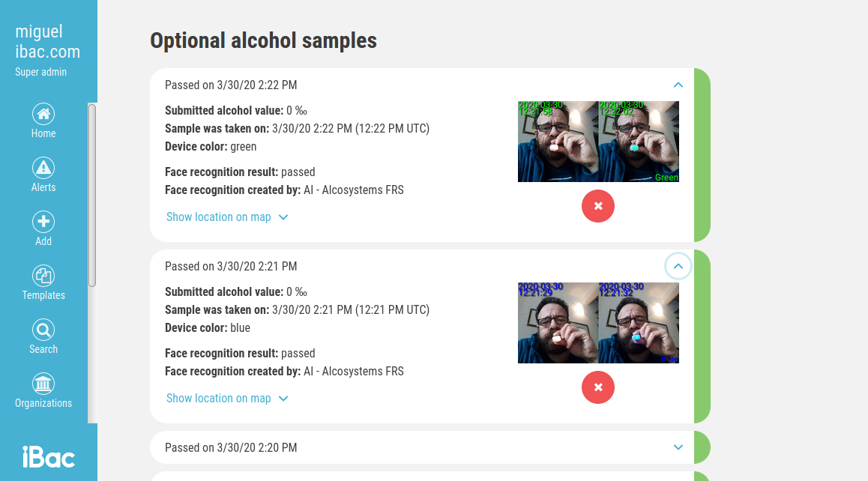Click red X button under green sample photos
This screenshot has height=481, width=868.
pyautogui.click(x=598, y=206)
